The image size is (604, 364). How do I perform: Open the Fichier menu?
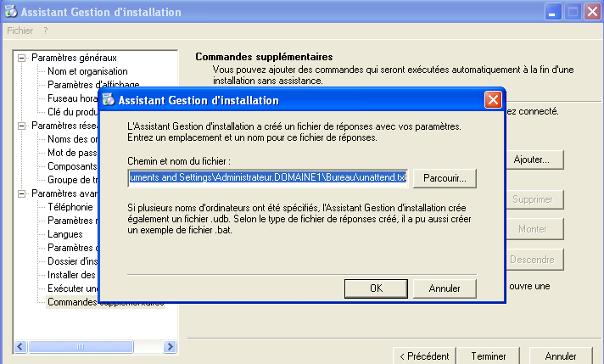[x=20, y=31]
